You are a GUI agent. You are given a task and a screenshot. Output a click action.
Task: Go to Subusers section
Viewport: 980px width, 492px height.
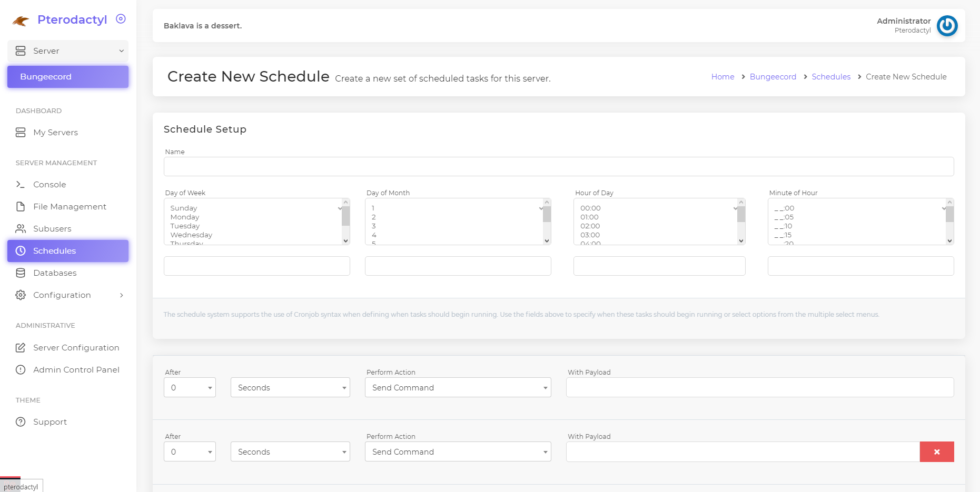point(52,229)
